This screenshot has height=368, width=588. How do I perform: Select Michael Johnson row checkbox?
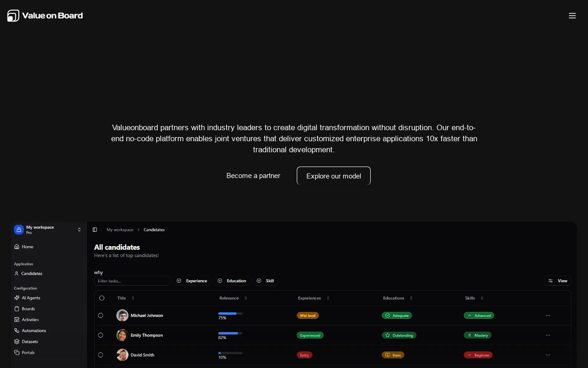[x=101, y=316]
